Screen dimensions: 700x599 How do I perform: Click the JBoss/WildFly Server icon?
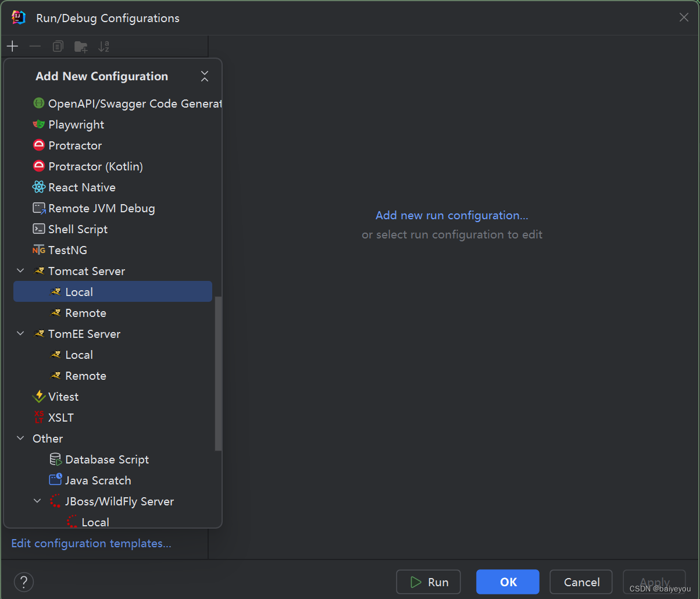56,501
